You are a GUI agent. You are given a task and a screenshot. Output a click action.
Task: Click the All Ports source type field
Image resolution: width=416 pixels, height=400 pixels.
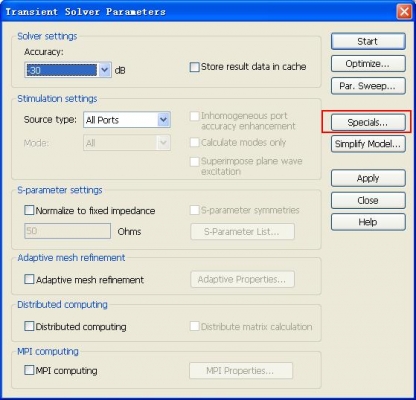tap(120, 120)
